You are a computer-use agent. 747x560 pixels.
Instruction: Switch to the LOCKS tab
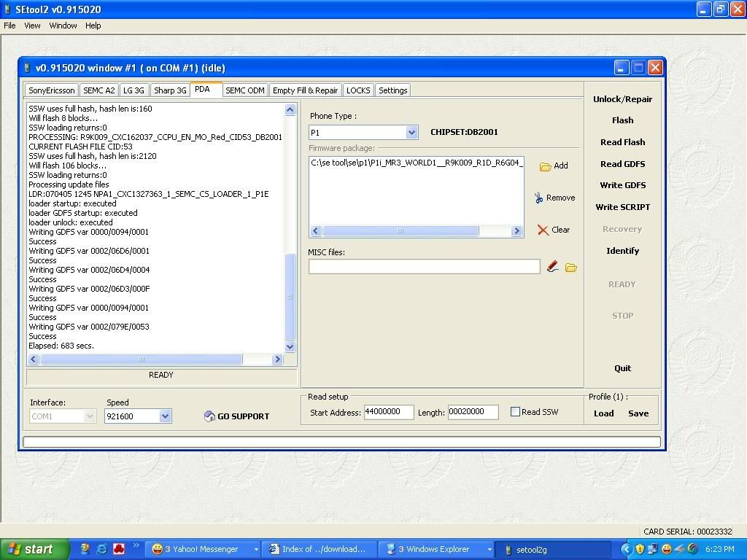pos(358,90)
